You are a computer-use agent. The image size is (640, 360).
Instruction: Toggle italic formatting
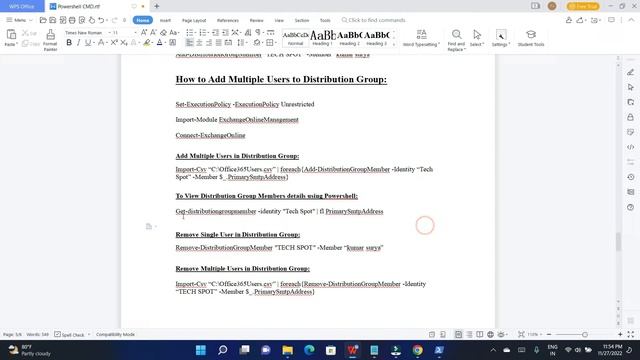click(78, 42)
